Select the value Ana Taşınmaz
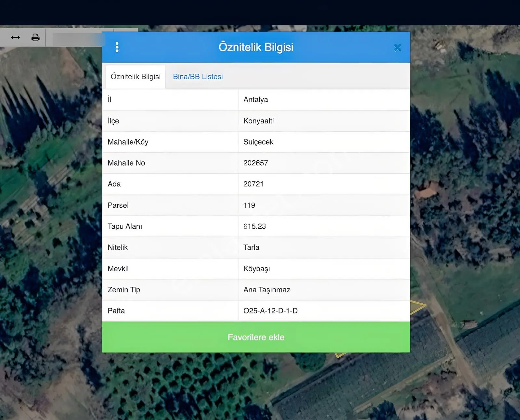This screenshot has height=420, width=520. [x=267, y=290]
